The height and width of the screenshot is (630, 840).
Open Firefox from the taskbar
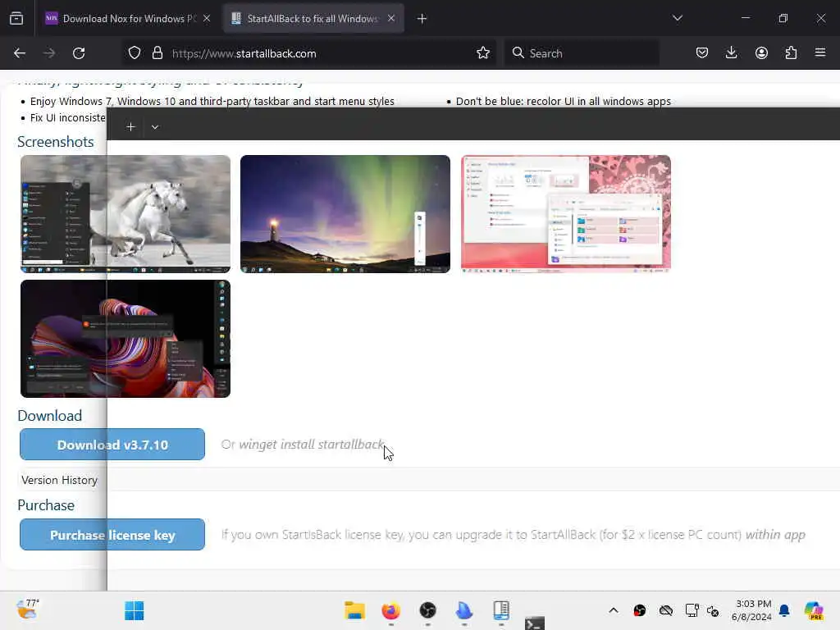(391, 610)
